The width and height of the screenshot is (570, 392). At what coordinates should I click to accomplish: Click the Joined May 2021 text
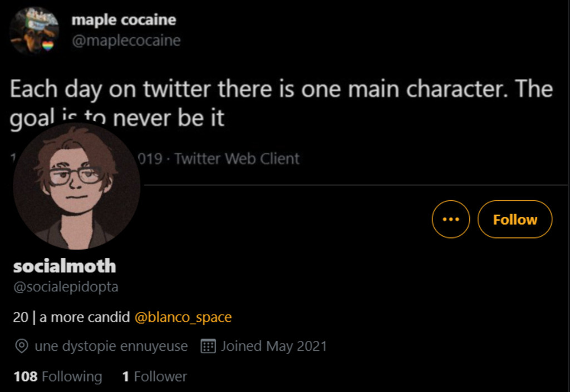click(x=274, y=346)
